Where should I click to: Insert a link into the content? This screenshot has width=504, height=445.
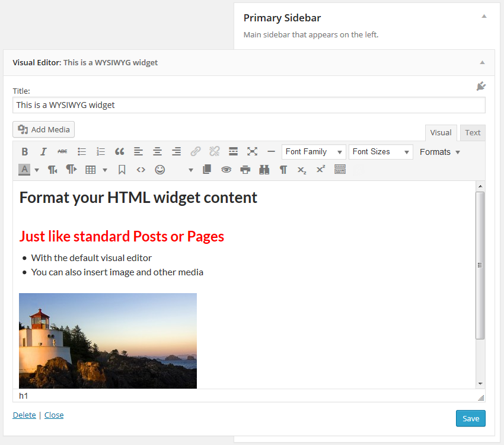click(x=195, y=151)
